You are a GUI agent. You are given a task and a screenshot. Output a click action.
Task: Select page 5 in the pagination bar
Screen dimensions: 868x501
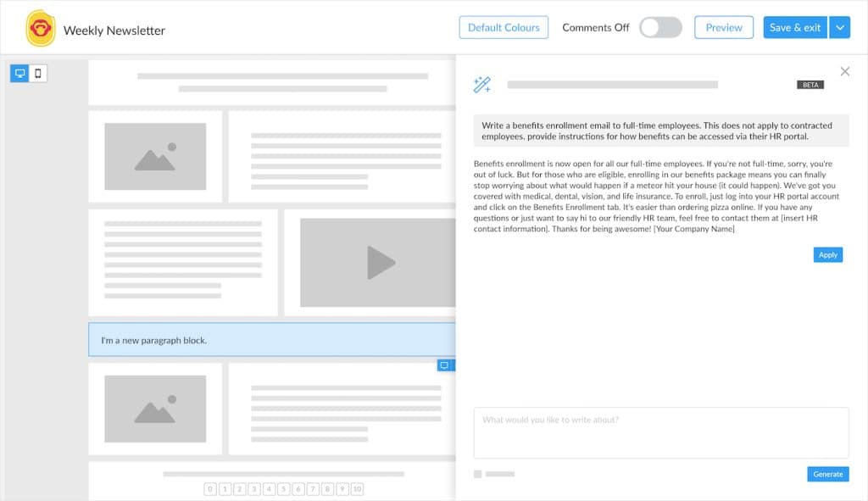tap(282, 489)
